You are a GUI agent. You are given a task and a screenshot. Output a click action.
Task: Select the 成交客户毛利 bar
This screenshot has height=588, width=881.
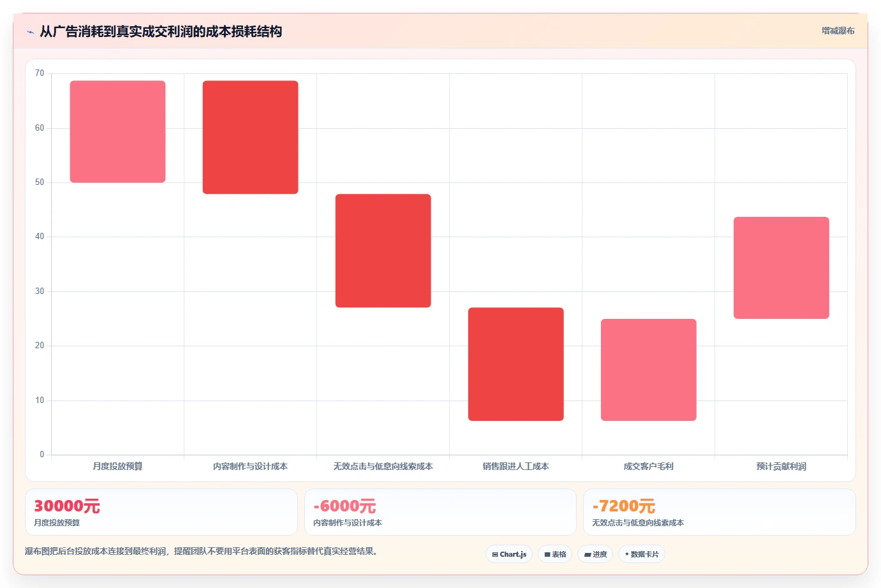click(x=649, y=370)
